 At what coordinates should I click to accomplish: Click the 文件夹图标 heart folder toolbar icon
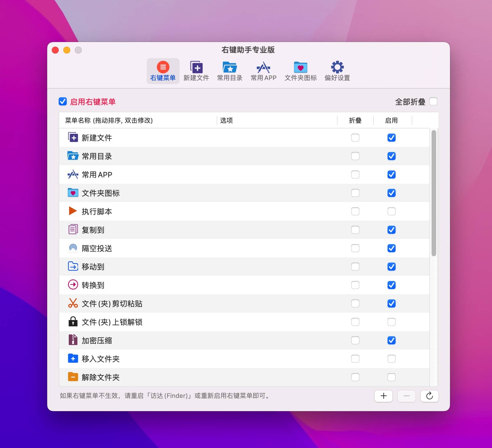[x=300, y=67]
